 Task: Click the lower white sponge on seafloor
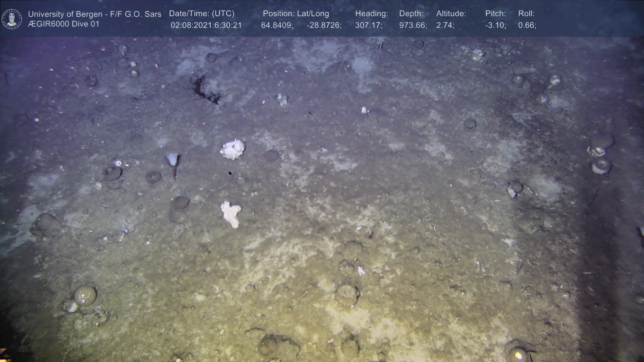coord(231,213)
